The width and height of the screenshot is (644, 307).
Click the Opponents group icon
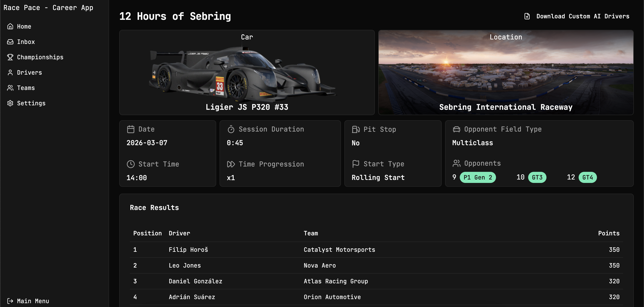[457, 163]
